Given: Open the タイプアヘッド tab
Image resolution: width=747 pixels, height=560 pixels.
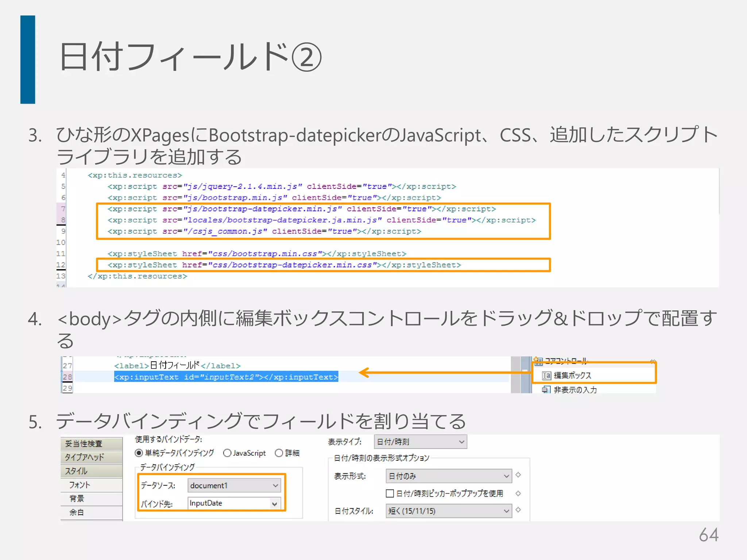Looking at the screenshot, I should 92,457.
